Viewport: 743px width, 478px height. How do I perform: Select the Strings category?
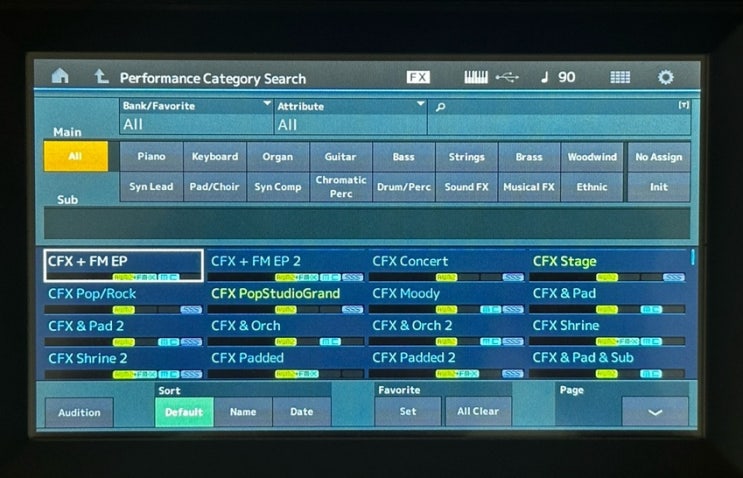coord(466,157)
